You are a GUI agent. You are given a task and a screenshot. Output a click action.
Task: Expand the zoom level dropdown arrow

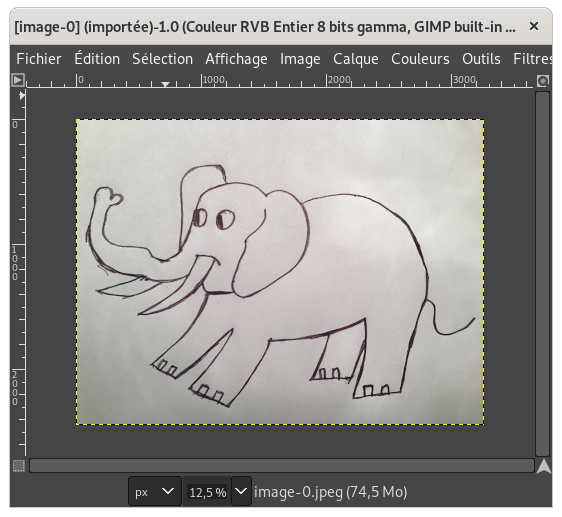(241, 491)
